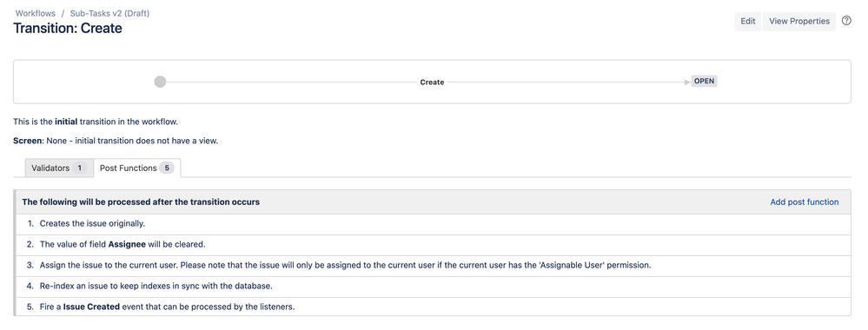The image size is (868, 330).
Task: Select "Re-index an issue" post function row
Action: [x=433, y=287]
